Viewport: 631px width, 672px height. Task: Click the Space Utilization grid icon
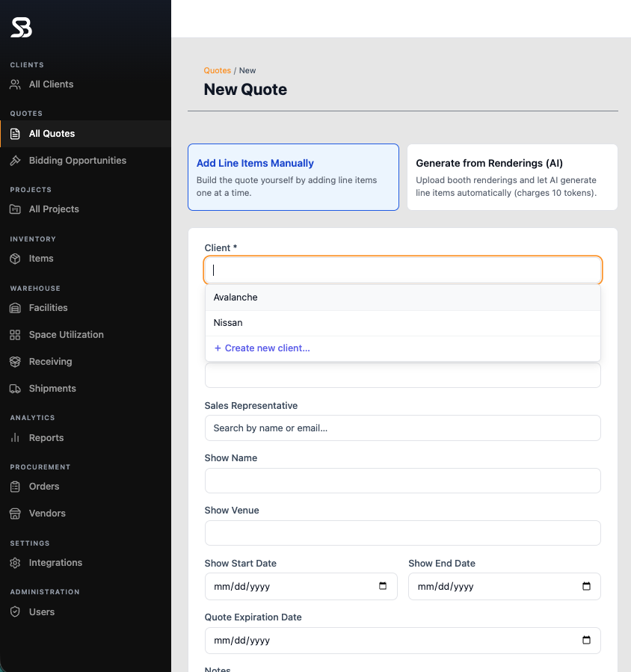[15, 335]
